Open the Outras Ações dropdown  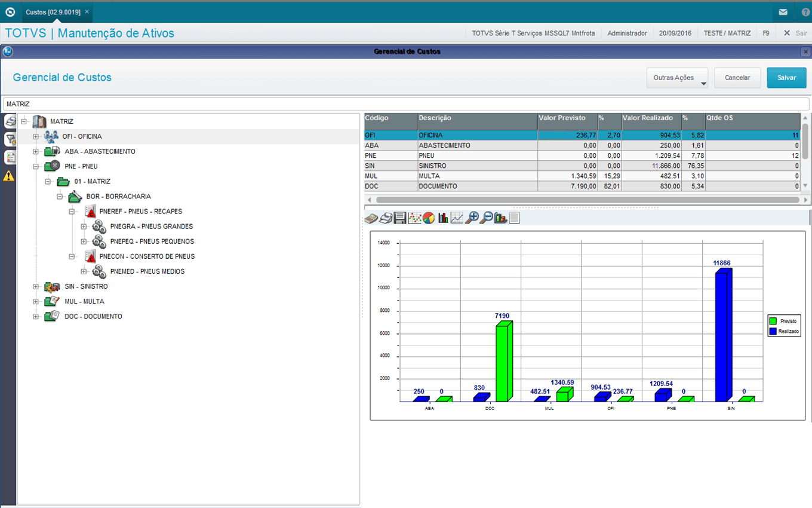(x=677, y=78)
